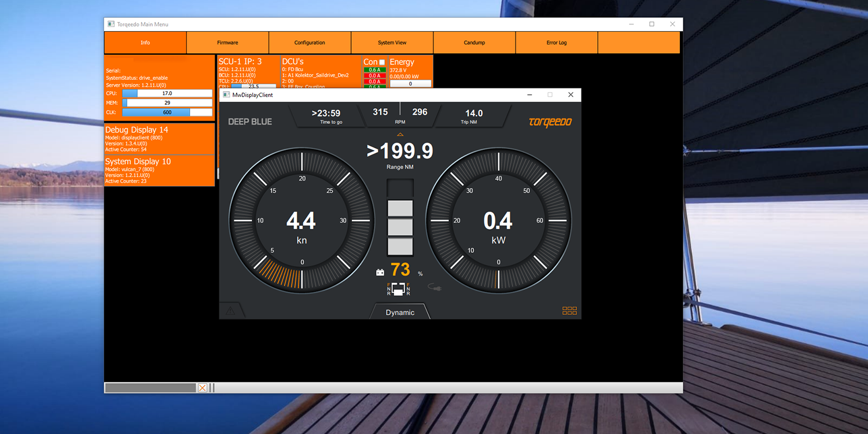Click the 'SystemStatus: drive_enable' line
This screenshot has width=868, height=434.
[137, 78]
